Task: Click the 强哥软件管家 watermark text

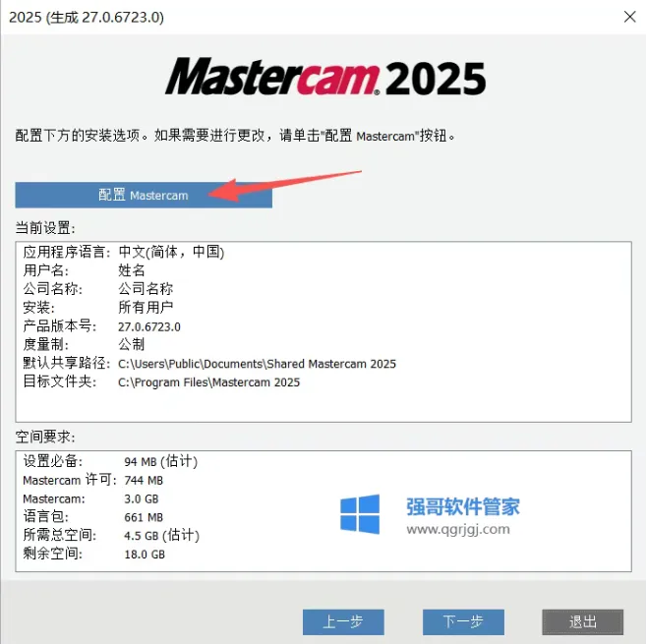Action: 463,506
